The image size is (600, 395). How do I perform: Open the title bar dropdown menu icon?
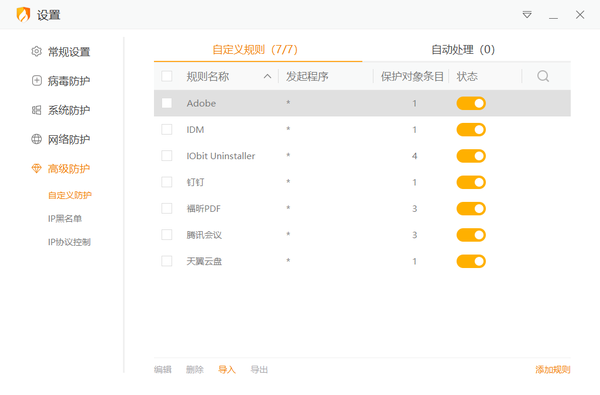point(527,15)
